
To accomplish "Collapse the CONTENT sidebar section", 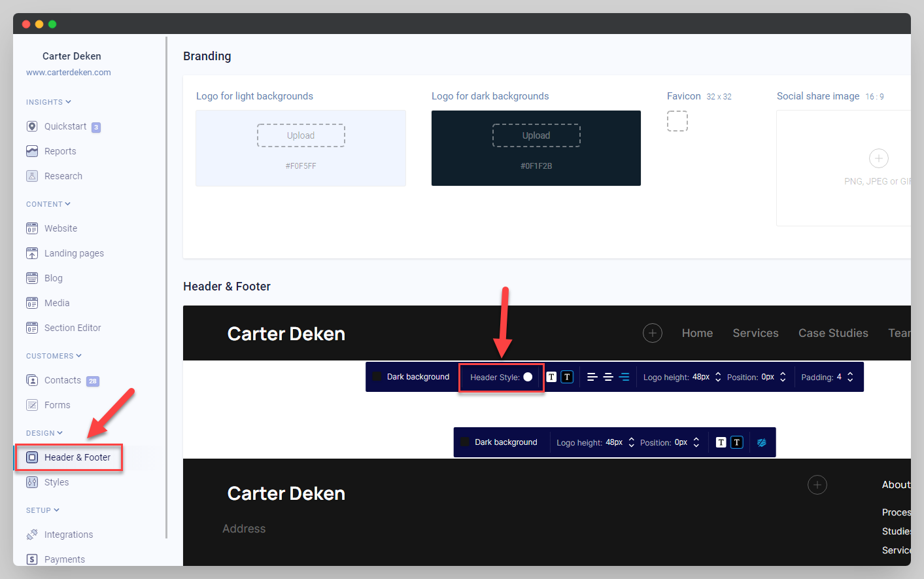I will [x=67, y=204].
